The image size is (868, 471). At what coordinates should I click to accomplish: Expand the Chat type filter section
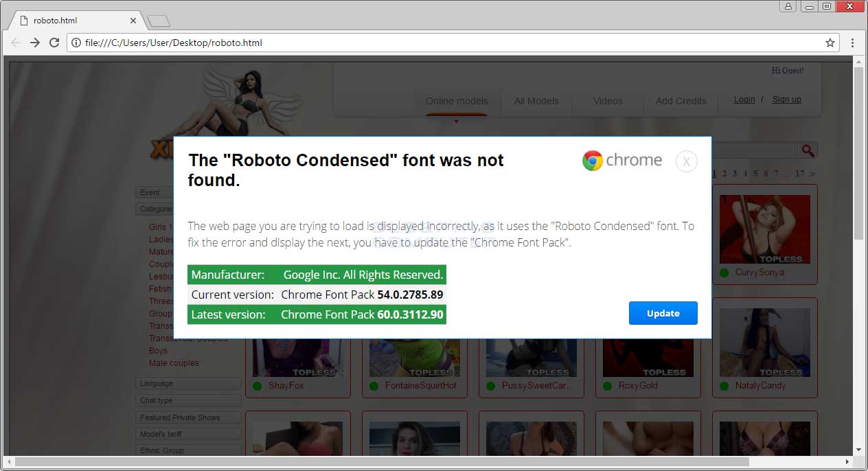point(189,400)
